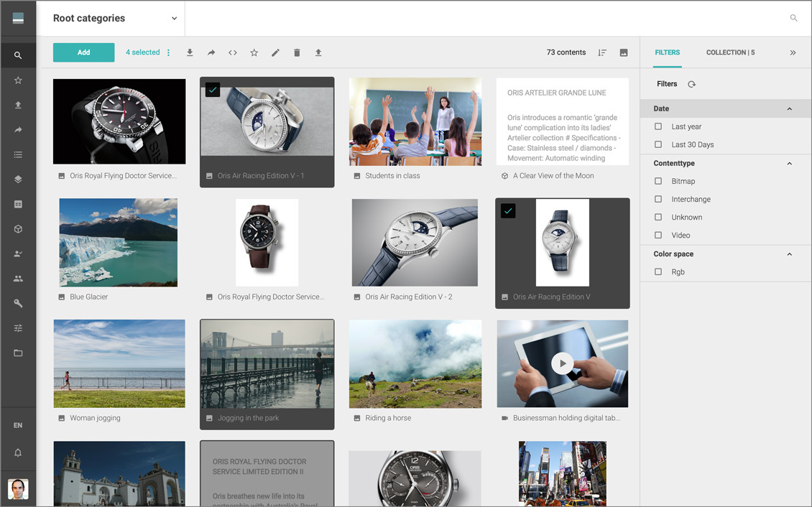Click the toolbar upload icon
Image resolution: width=812 pixels, height=507 pixels.
pyautogui.click(x=318, y=52)
